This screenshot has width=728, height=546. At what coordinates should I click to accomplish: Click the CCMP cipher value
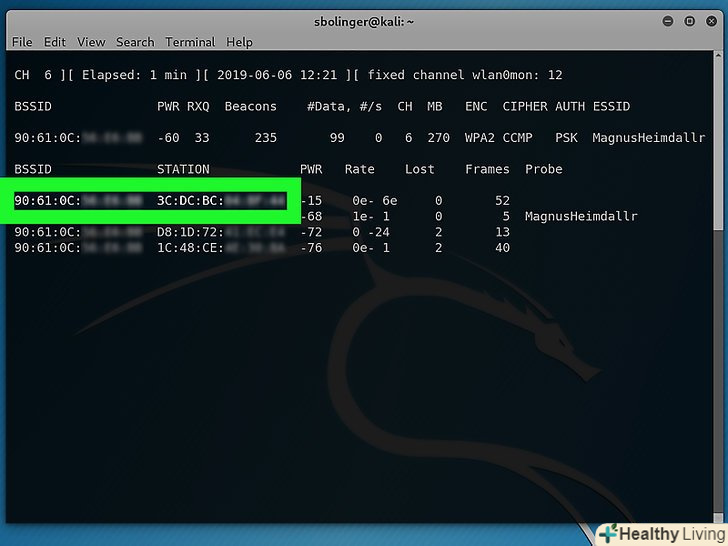517,138
